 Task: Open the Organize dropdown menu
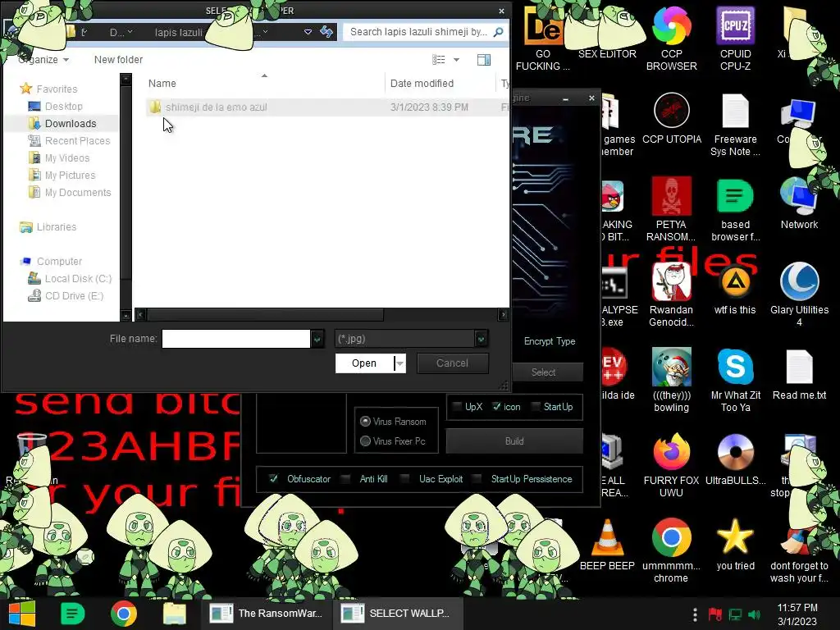tap(43, 59)
